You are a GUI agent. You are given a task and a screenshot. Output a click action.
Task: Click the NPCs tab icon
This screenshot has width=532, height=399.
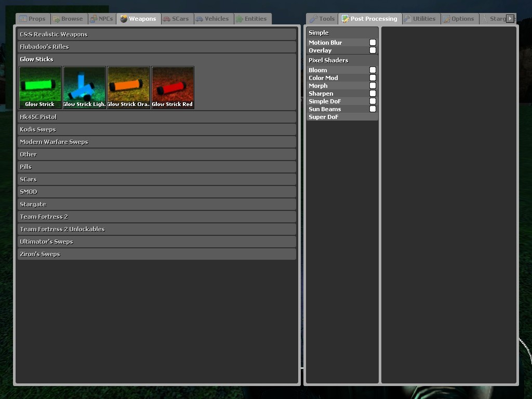pos(94,19)
